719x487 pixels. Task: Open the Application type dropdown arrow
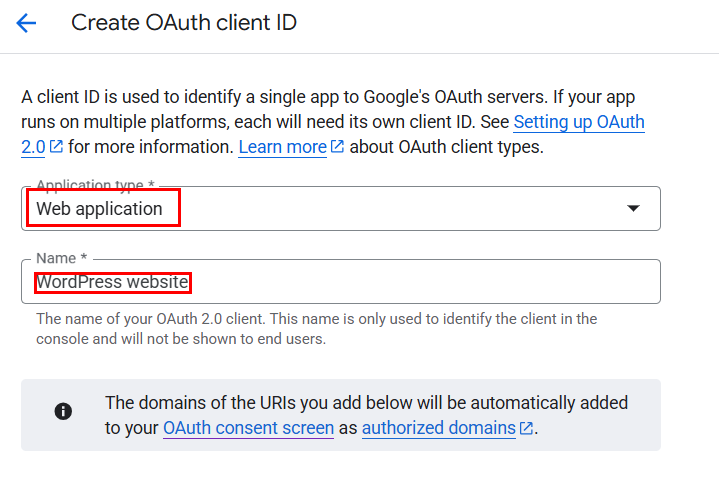633,209
